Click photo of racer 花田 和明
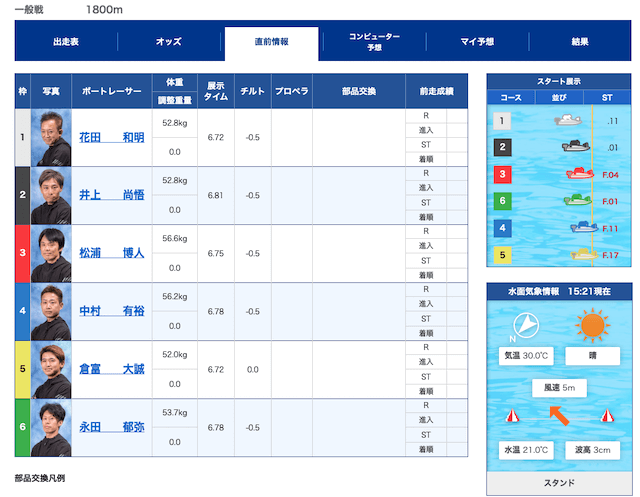The image size is (640, 497). click(51, 138)
